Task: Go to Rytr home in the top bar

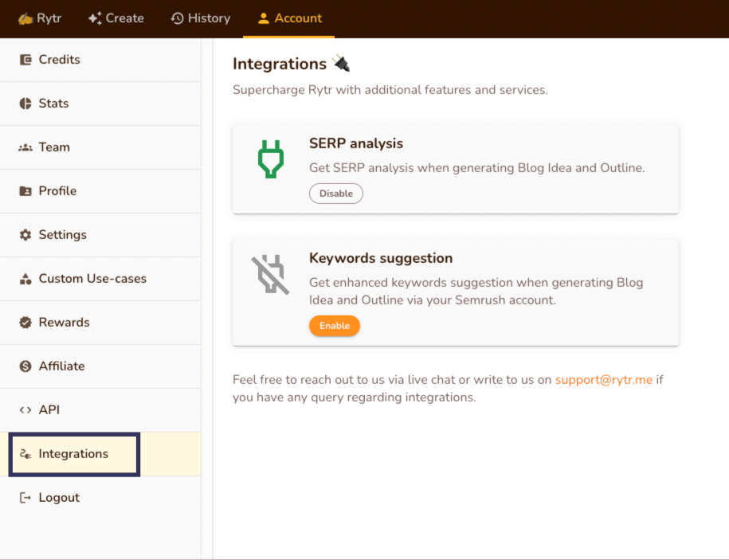Action: pos(40,18)
